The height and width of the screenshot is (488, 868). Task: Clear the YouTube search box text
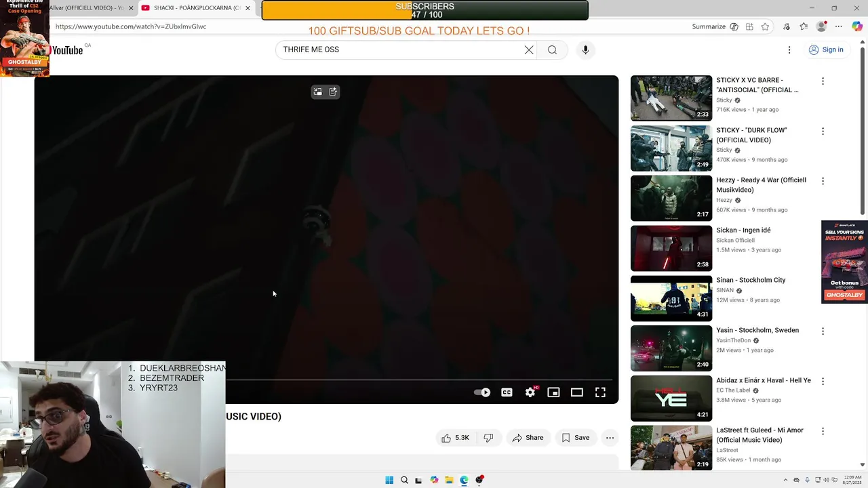click(529, 49)
